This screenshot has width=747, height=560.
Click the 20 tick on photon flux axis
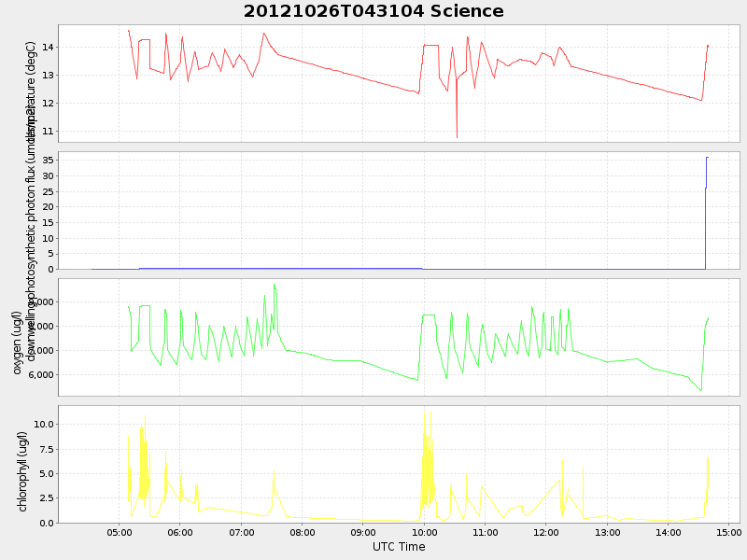[x=48, y=206]
